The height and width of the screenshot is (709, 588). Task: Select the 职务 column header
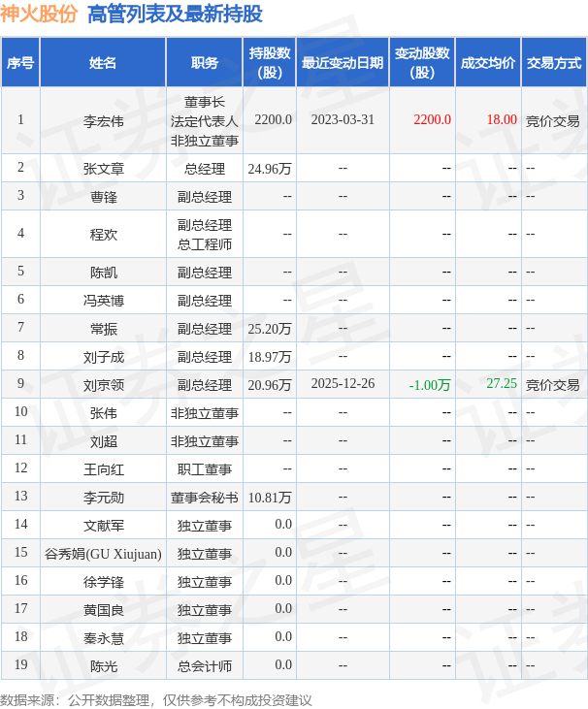[x=205, y=62]
